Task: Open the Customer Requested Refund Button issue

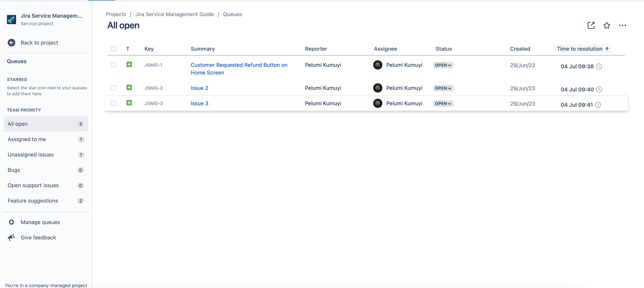Action: pos(239,65)
